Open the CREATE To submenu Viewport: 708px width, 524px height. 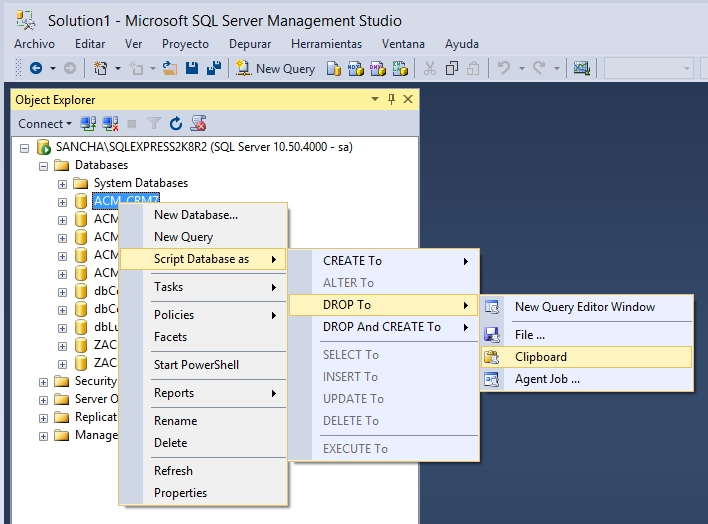tap(383, 261)
